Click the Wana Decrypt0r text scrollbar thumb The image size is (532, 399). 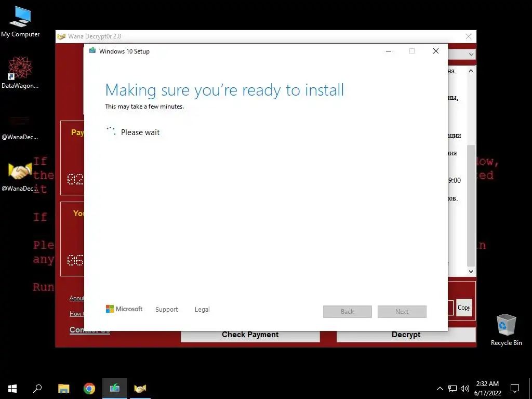(x=471, y=205)
